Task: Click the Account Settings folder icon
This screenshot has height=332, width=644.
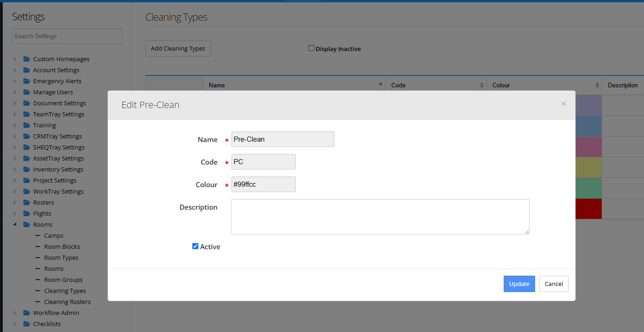Action: [27, 70]
